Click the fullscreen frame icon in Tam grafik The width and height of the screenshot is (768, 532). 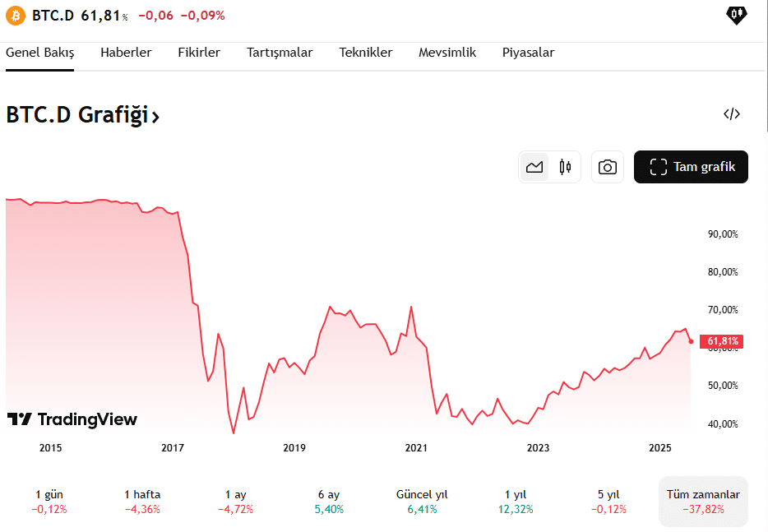[x=658, y=166]
